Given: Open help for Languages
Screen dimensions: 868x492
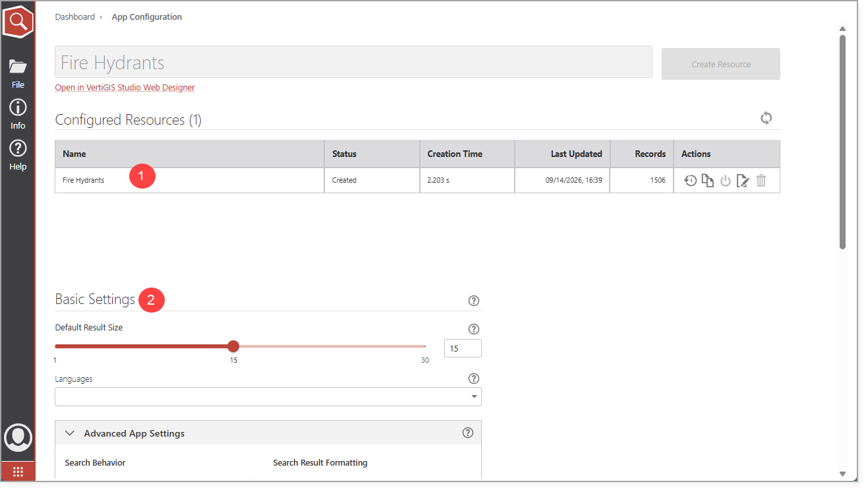Looking at the screenshot, I should point(473,379).
